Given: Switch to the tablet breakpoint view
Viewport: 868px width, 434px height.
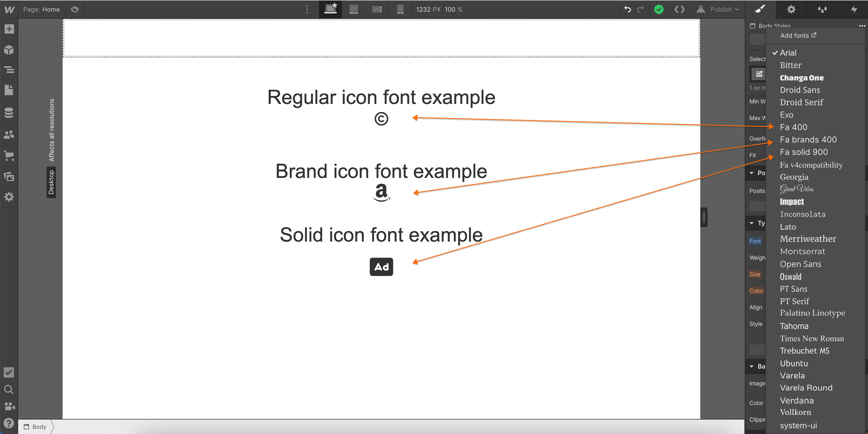Looking at the screenshot, I should coord(354,9).
